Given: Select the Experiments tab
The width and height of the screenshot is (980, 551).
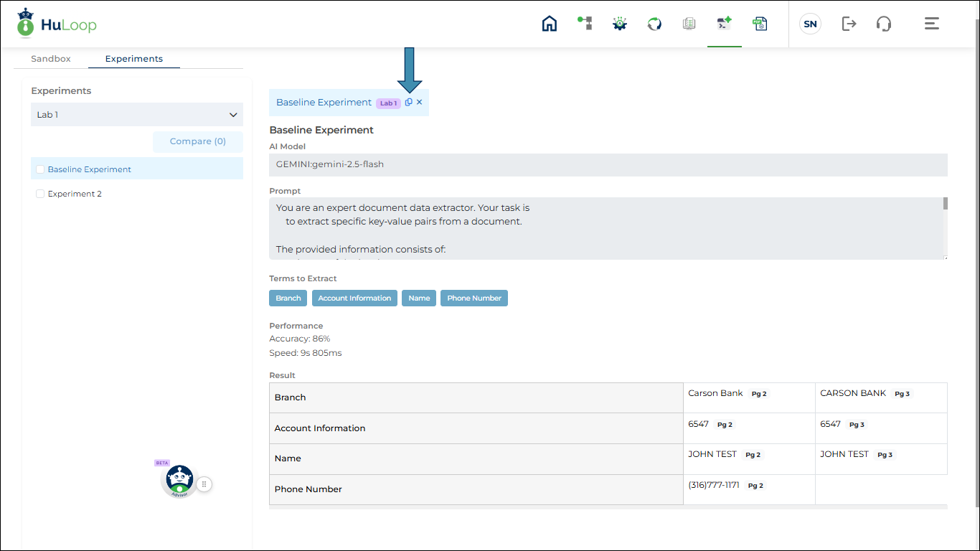Looking at the screenshot, I should tap(134, 59).
